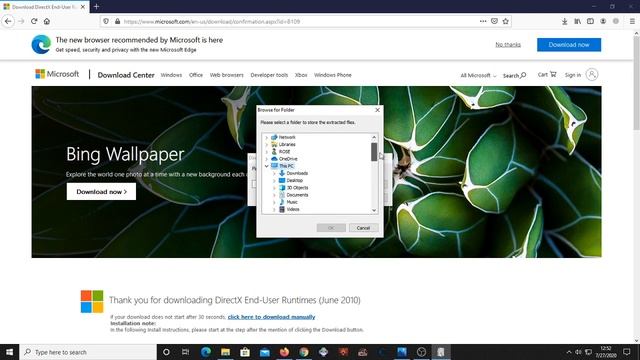The height and width of the screenshot is (360, 640).
Task: Open the tracking protection shield icon in address bar
Action: pyautogui.click(x=106, y=21)
